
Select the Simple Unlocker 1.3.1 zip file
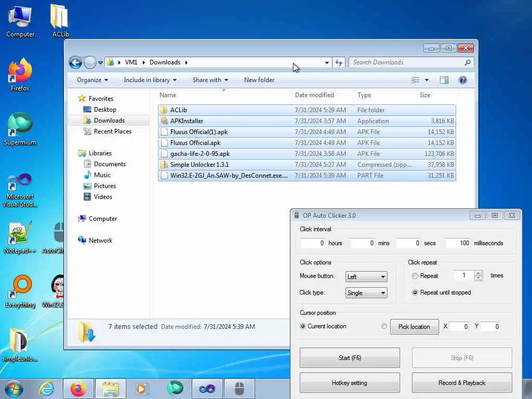tap(307, 165)
